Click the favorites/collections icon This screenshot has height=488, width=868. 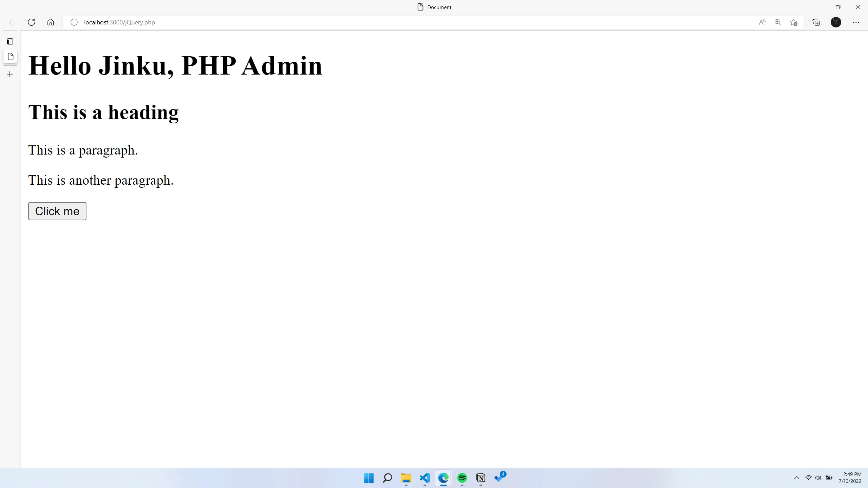(x=816, y=22)
